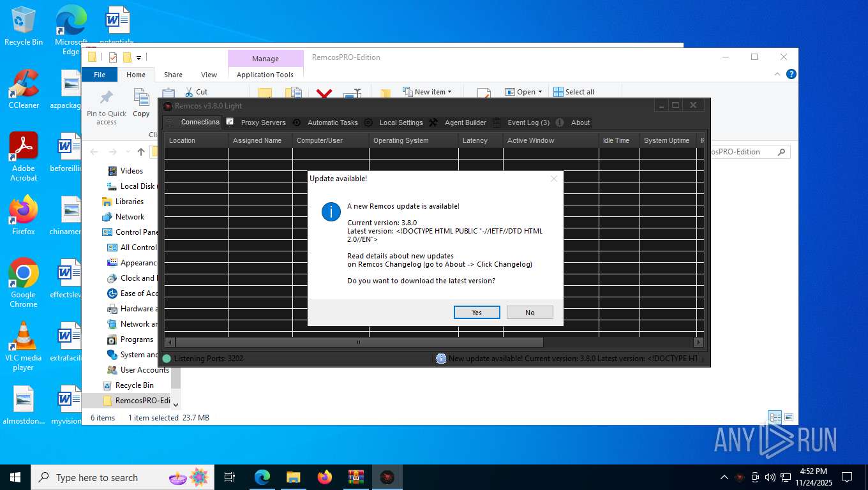Switch to large icons view in Explorer
Image resolution: width=868 pixels, height=490 pixels.
pyautogui.click(x=789, y=418)
